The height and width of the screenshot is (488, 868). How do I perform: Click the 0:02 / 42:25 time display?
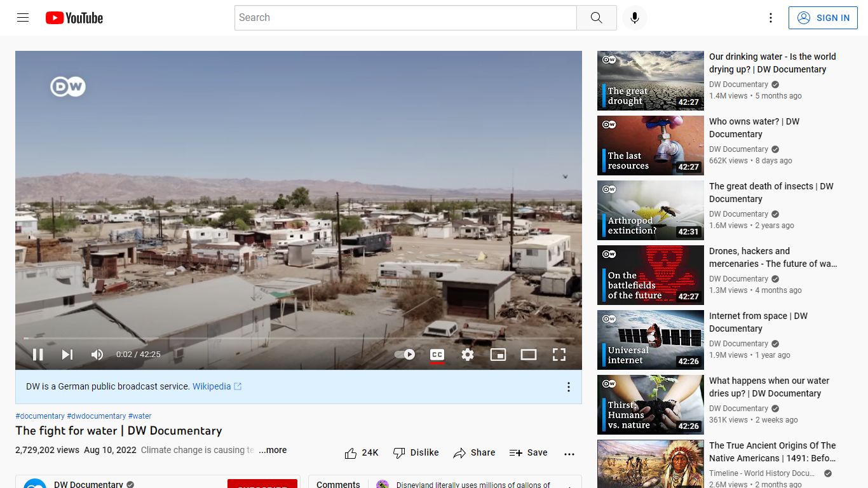coord(139,355)
